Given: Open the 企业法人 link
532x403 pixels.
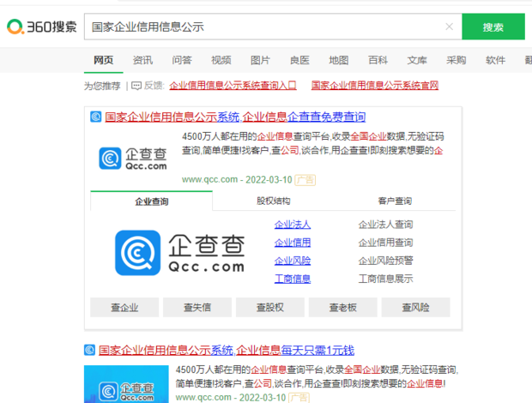Looking at the screenshot, I should pos(293,225).
